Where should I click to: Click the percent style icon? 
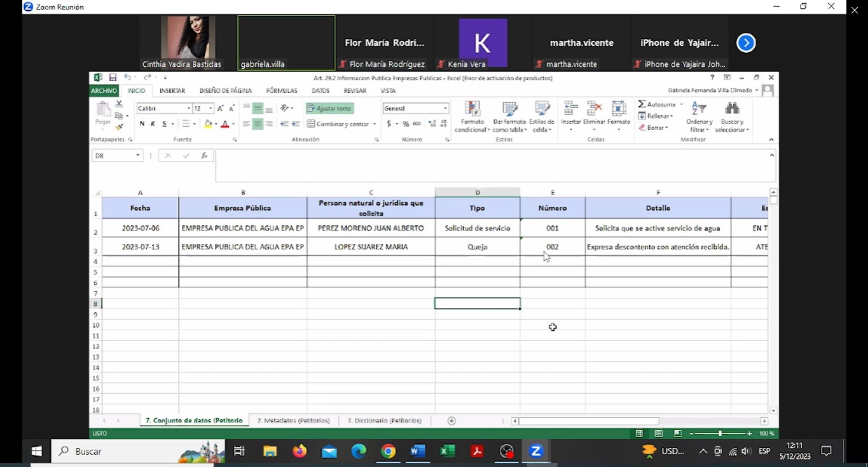click(406, 124)
